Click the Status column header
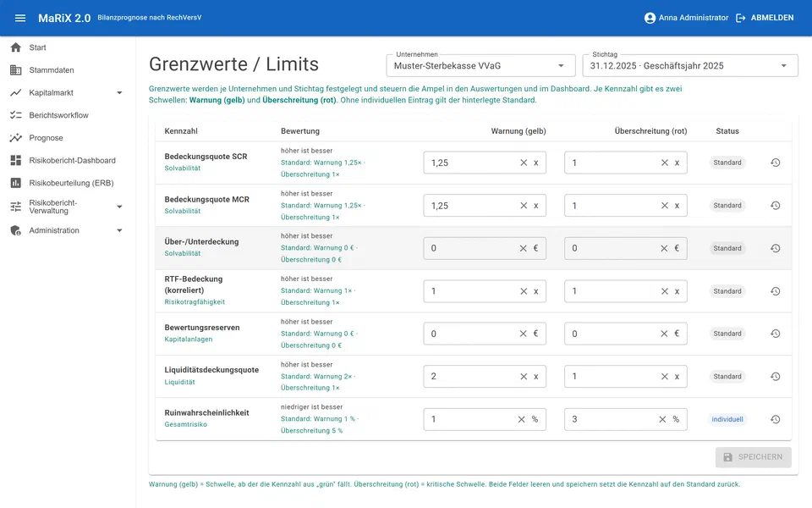The height and width of the screenshot is (508, 812). 727,131
